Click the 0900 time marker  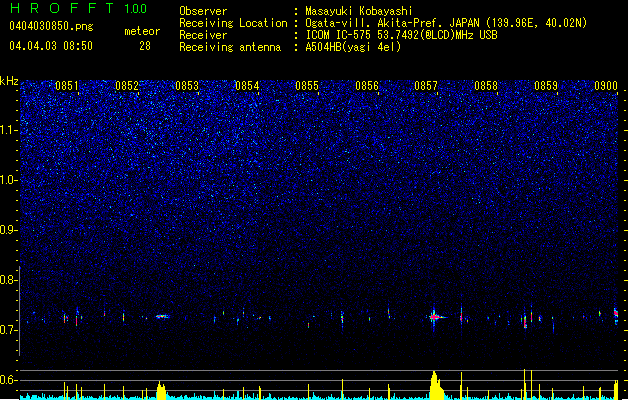tap(606, 86)
